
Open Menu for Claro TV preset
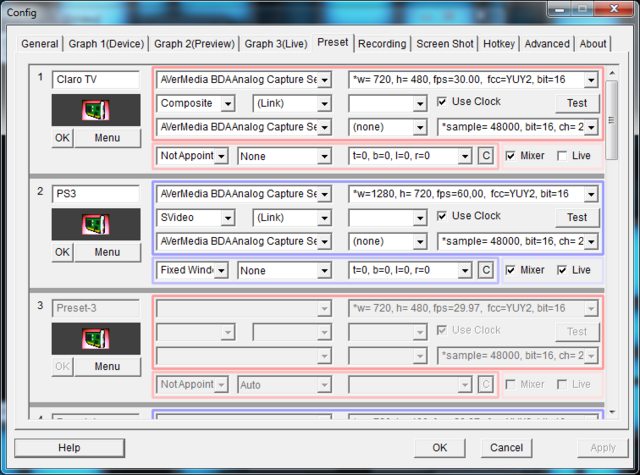coord(107,138)
